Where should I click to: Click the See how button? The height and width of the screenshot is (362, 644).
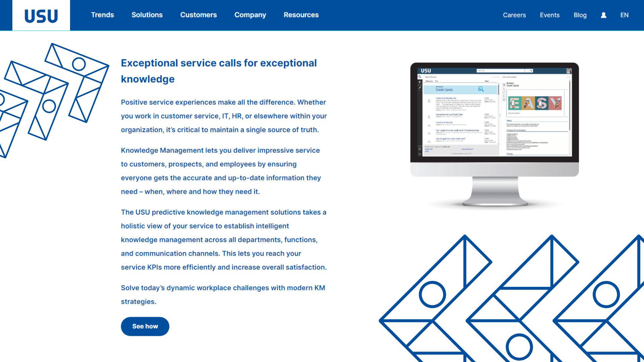point(146,326)
